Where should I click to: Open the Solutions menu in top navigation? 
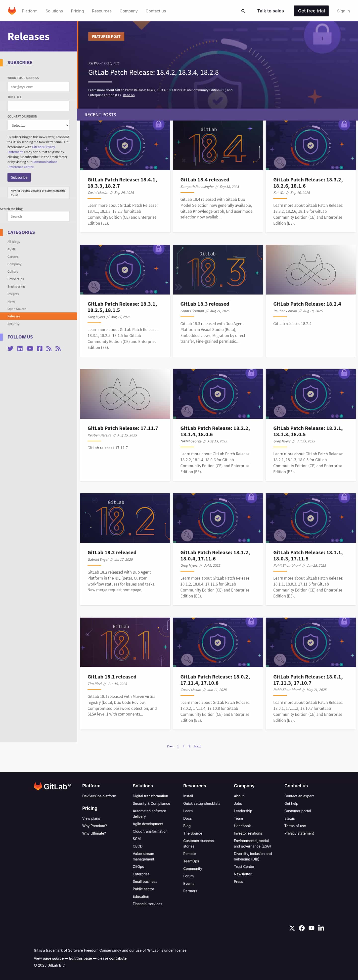tap(54, 11)
